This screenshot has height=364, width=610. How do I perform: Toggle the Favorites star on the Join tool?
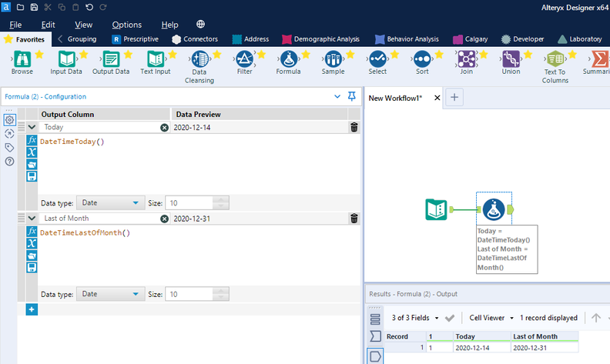pos(484,55)
